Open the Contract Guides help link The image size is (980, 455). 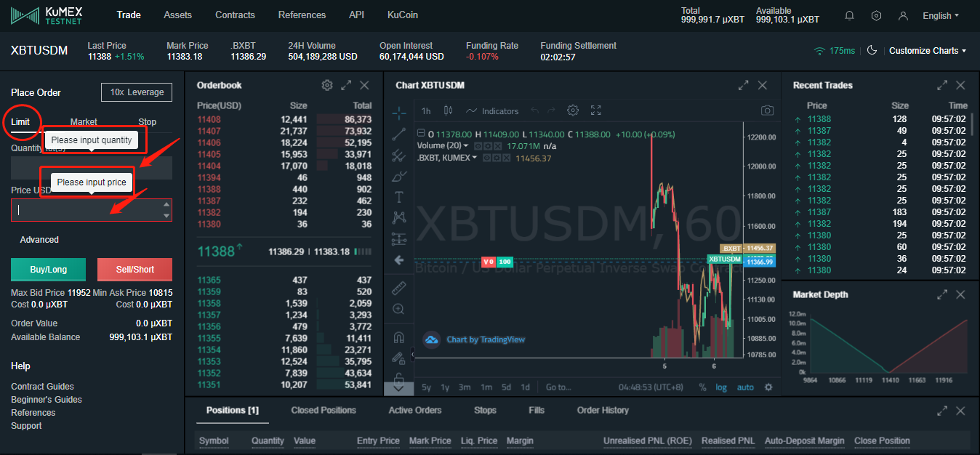pos(42,387)
